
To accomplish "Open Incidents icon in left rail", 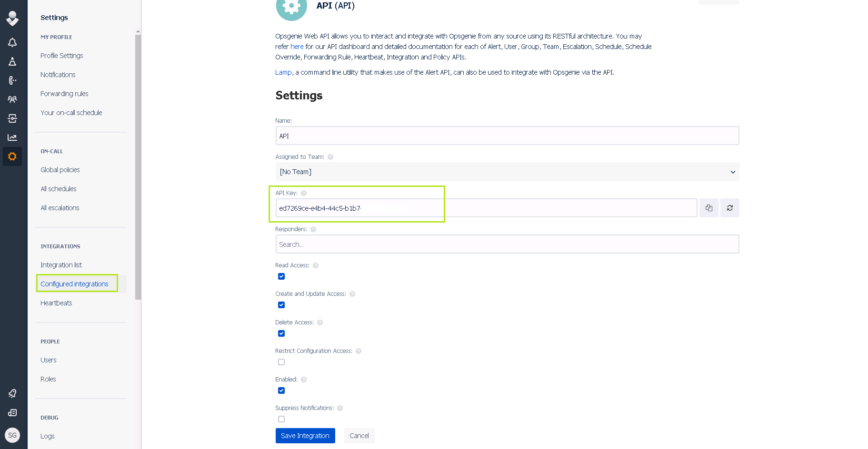I will coord(12,61).
